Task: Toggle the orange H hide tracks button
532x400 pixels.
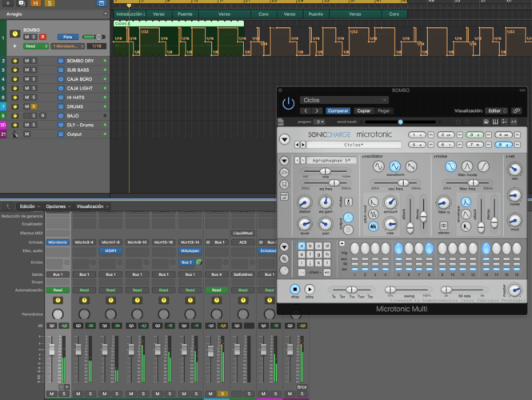Action: point(36,3)
